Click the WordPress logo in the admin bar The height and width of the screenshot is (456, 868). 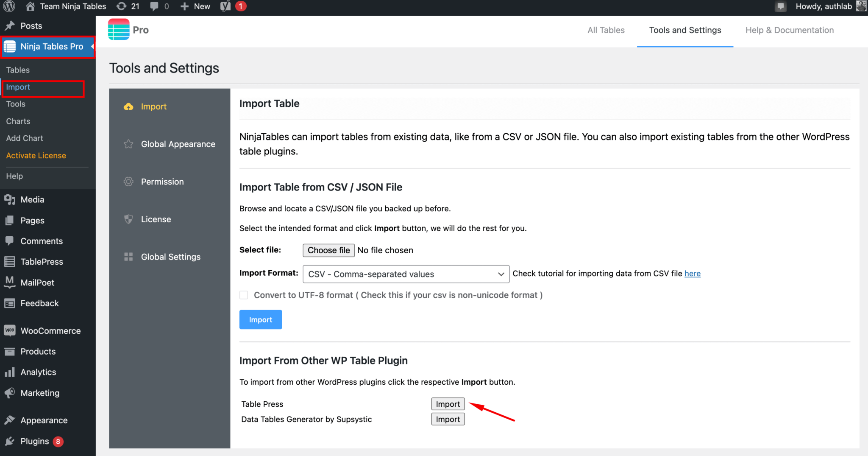[8, 6]
